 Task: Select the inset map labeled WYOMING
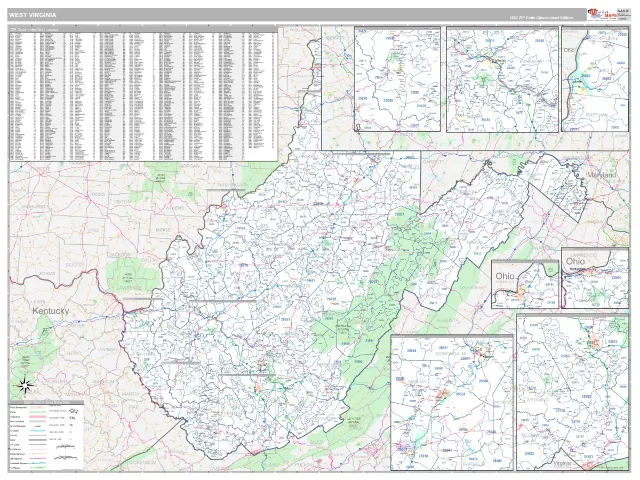573,393
